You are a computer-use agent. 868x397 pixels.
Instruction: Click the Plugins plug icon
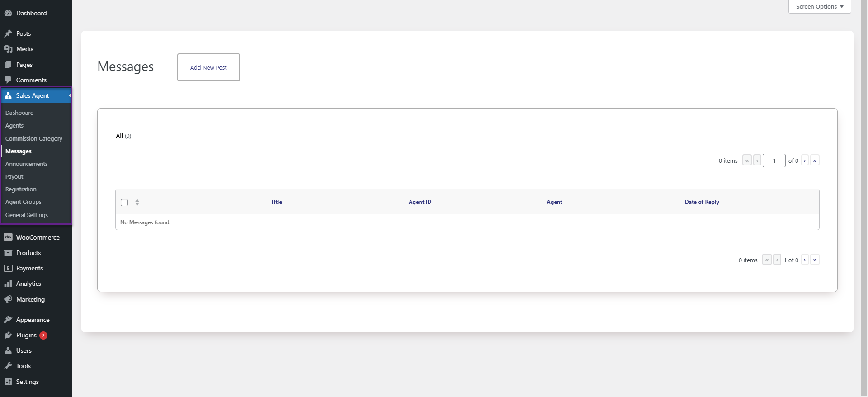(8, 335)
